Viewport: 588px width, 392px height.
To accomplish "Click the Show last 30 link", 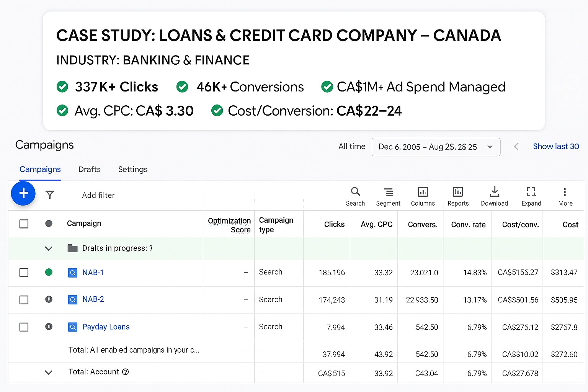I will 556,146.
